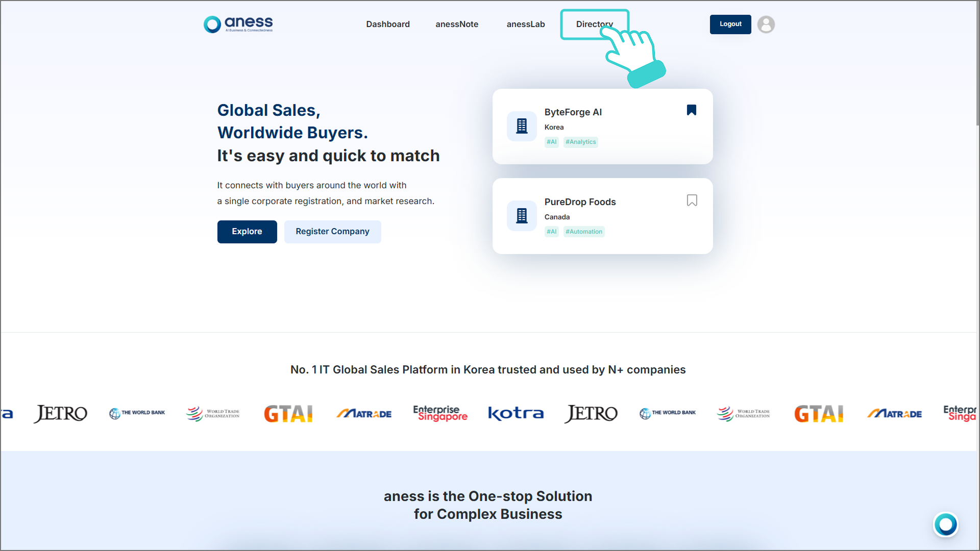Open the Directory menu item
This screenshot has width=980, height=551.
[x=587, y=24]
